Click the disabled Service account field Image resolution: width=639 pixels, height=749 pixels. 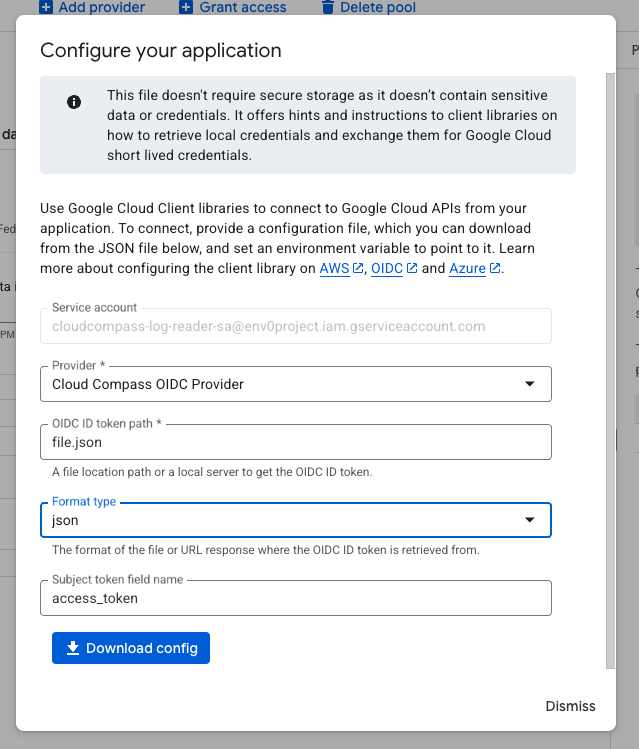pyautogui.click(x=296, y=326)
